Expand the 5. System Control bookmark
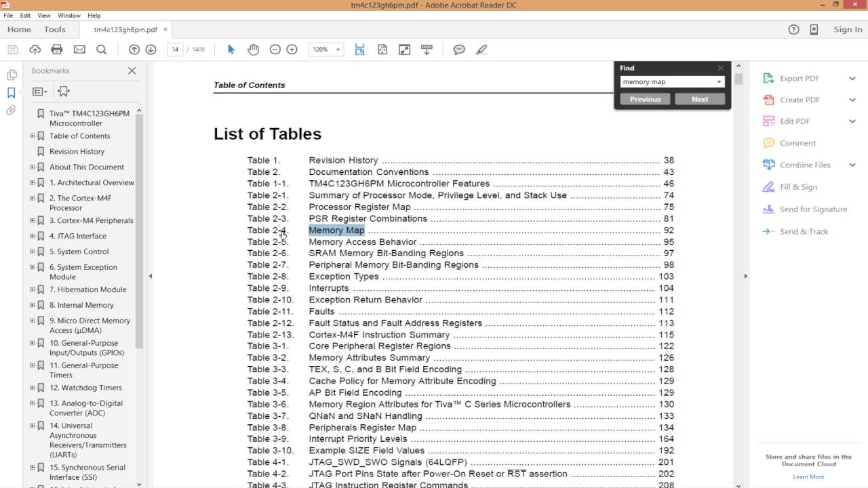 pos(32,251)
